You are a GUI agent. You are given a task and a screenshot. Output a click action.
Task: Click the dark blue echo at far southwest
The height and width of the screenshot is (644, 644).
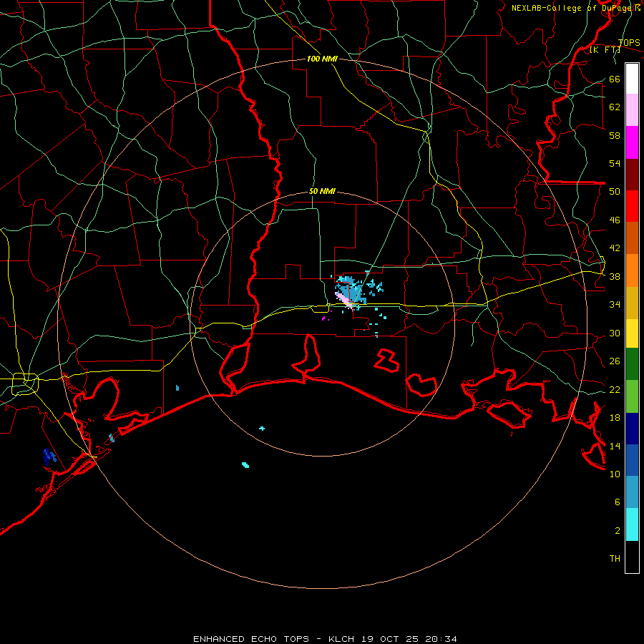coord(49,457)
